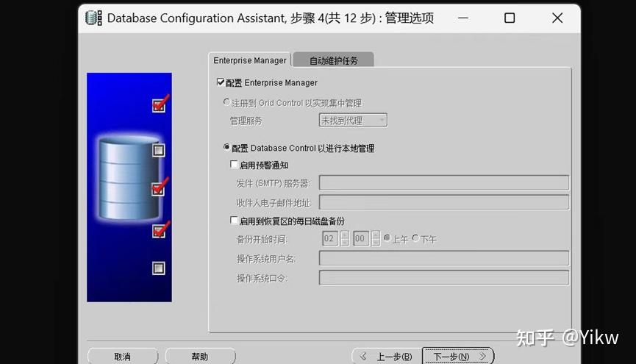Viewport: 636px width, 364px height.
Task: Click the 发件 (SMTP) 服务器 input field
Action: (444, 182)
